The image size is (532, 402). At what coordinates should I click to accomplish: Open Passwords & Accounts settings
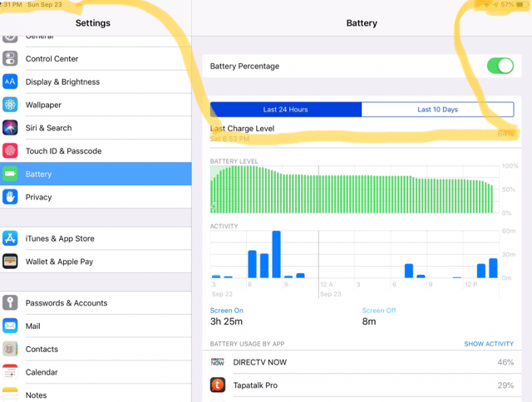pos(96,302)
